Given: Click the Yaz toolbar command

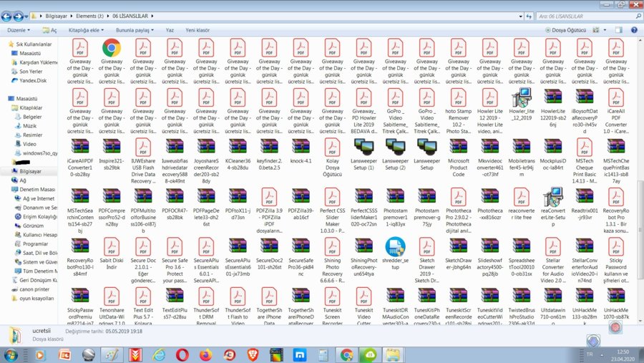Looking at the screenshot, I should point(170,30).
